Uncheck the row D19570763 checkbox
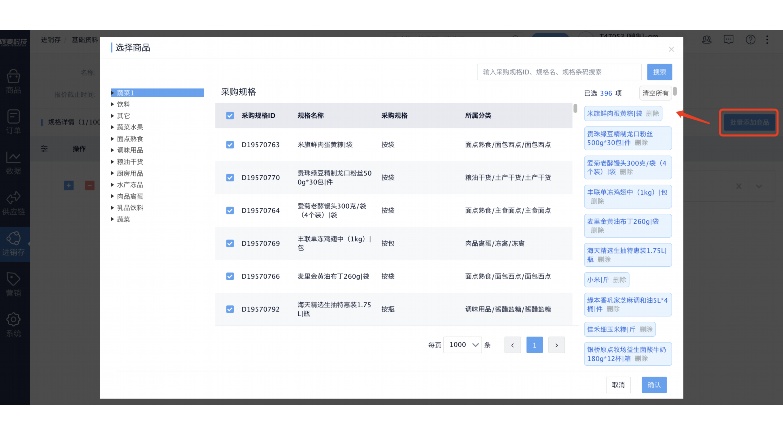This screenshot has height=435, width=783. (x=230, y=144)
